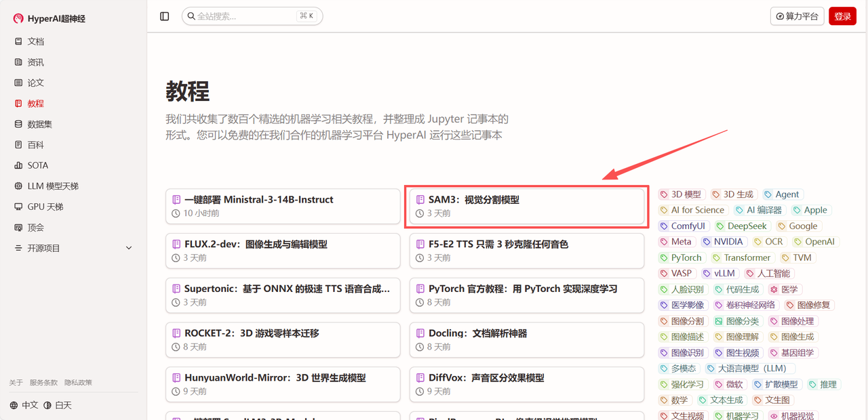This screenshot has height=420, width=868.
Task: Click the 文档 icon in the sidebar
Action: pos(18,41)
